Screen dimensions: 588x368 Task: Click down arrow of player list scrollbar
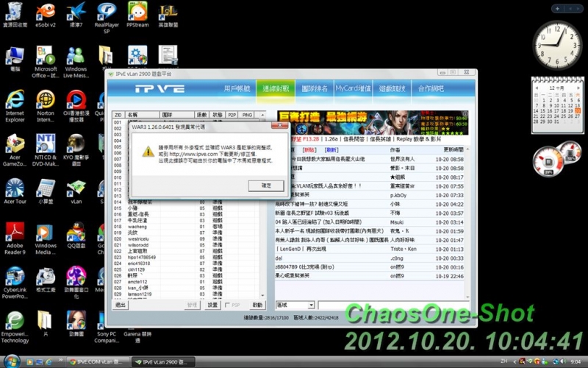click(262, 296)
